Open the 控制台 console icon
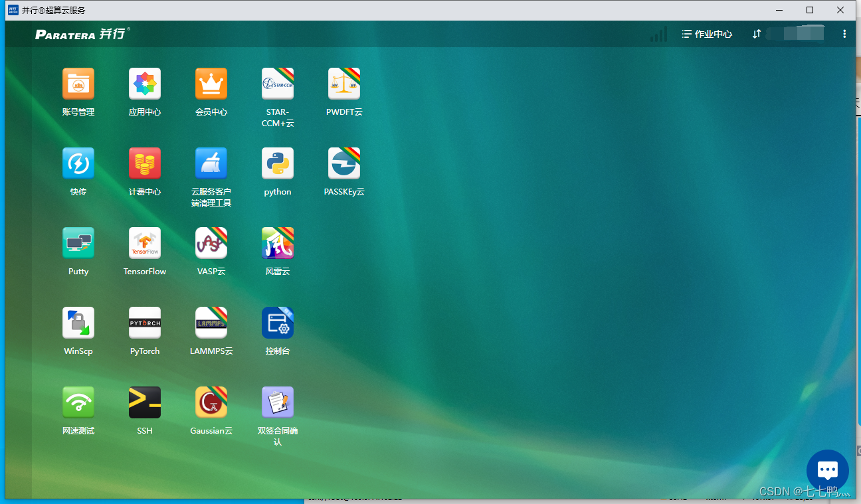This screenshot has width=861, height=504. (278, 323)
